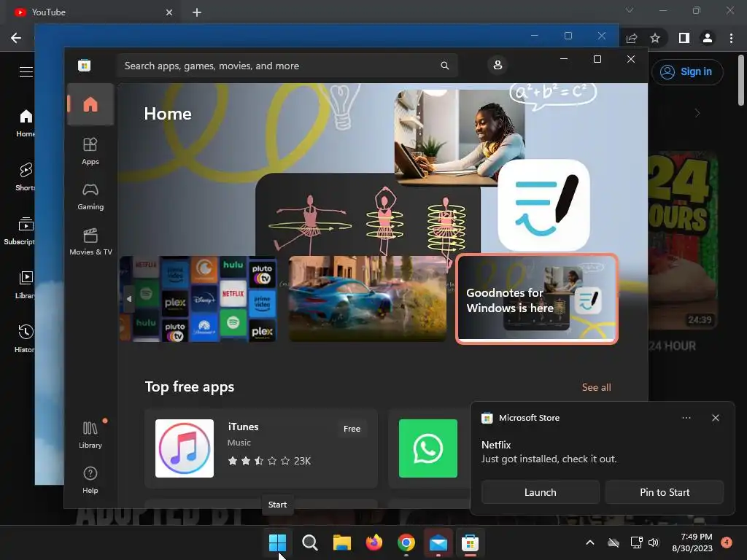Click the Netflix notification title text

pos(496,445)
